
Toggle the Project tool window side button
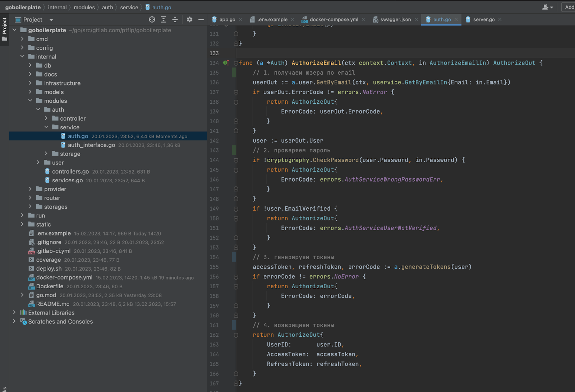click(x=4, y=29)
